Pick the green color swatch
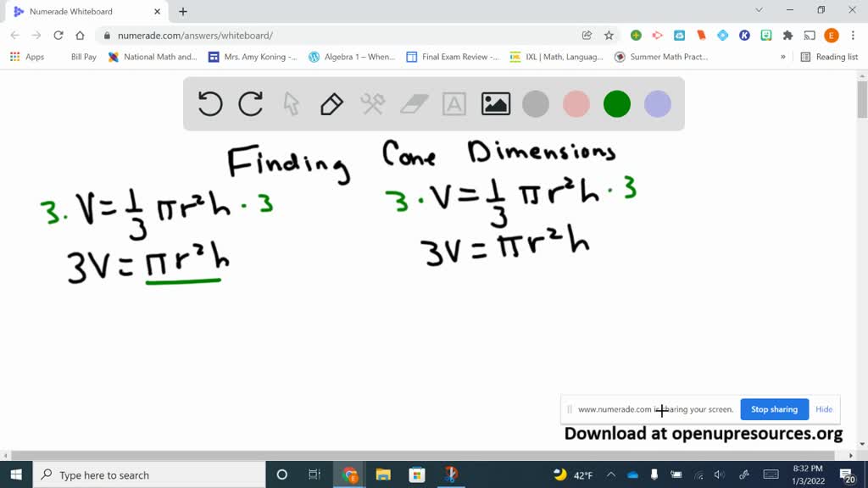The height and width of the screenshot is (488, 868). tap(616, 103)
